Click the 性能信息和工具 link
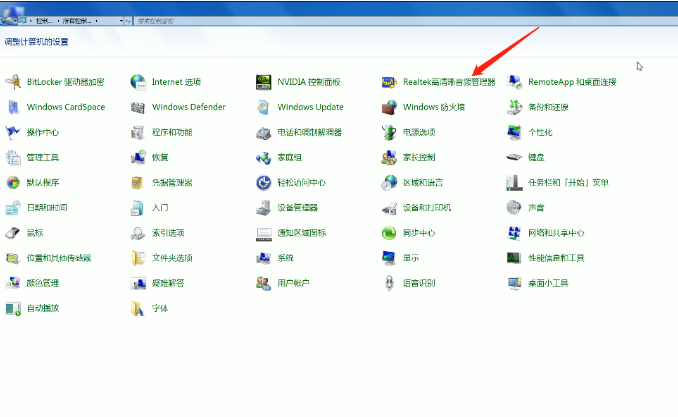The image size is (678, 417). click(x=556, y=258)
